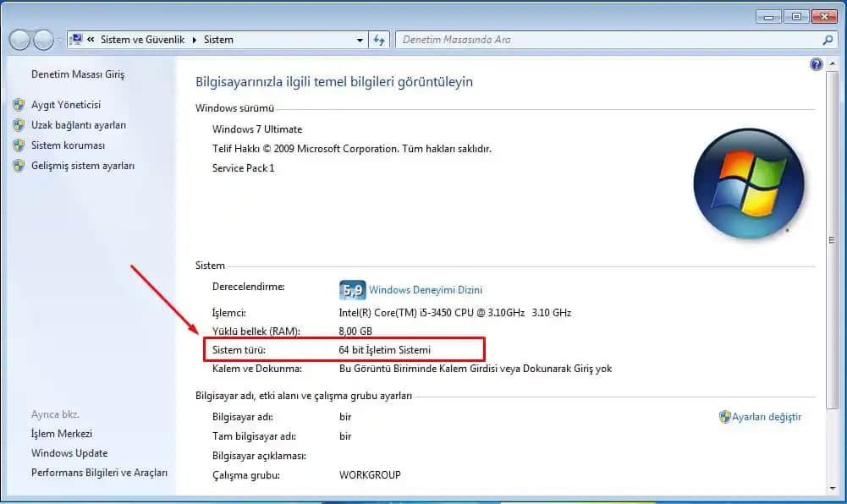Click the back navigation arrow
This screenshot has height=504, width=847.
click(19, 39)
